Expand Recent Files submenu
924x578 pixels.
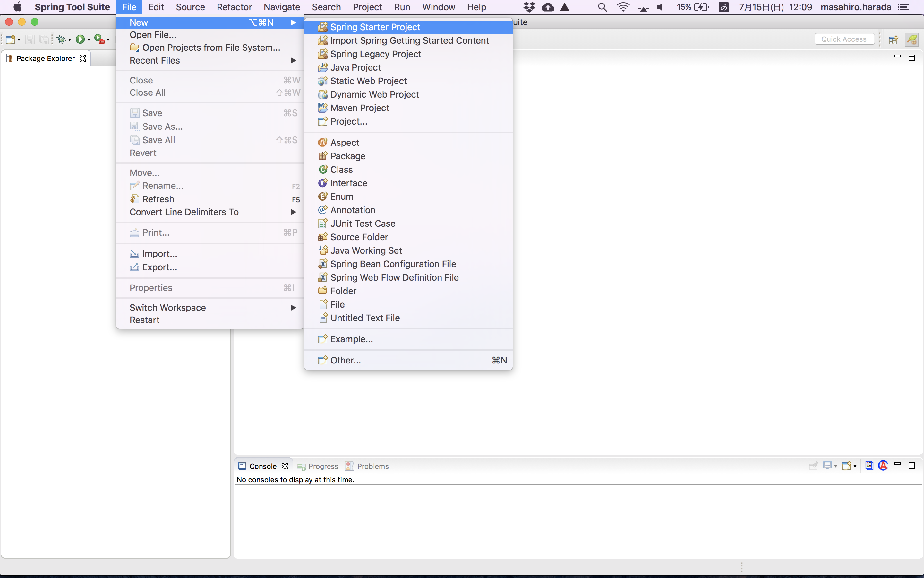(x=210, y=60)
